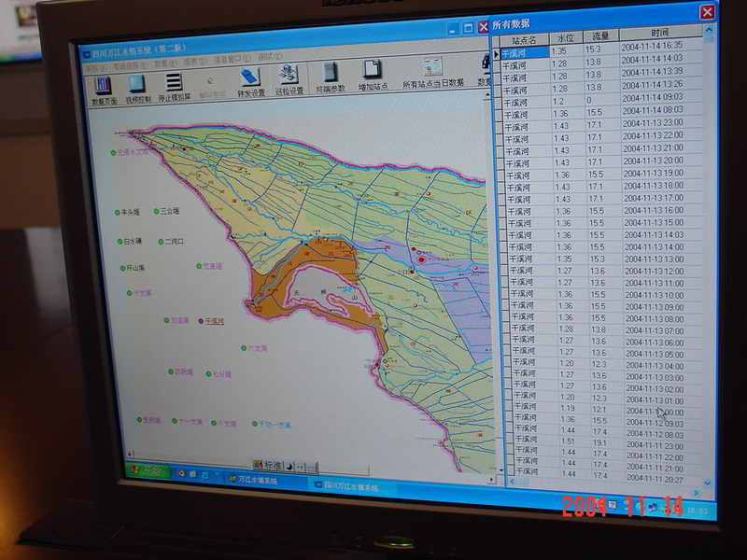Sort the table by the 流量 column header
Image resolution: width=747 pixels, height=560 pixels.
[600, 35]
